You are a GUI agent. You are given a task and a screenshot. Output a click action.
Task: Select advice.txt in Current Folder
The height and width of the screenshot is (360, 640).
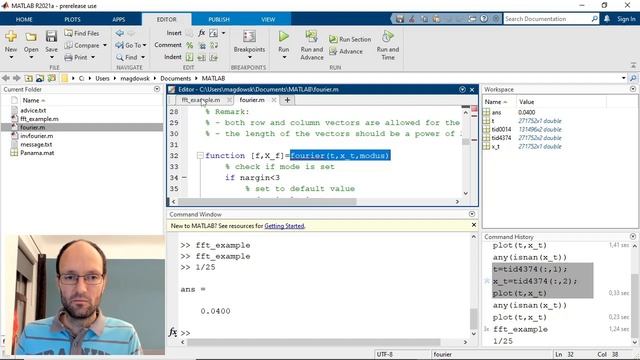(x=33, y=111)
